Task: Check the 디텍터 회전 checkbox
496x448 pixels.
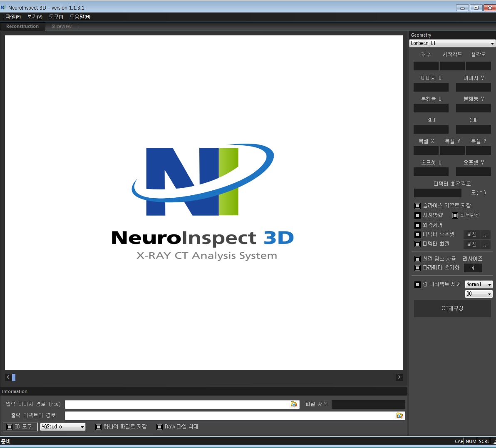Action: [417, 244]
